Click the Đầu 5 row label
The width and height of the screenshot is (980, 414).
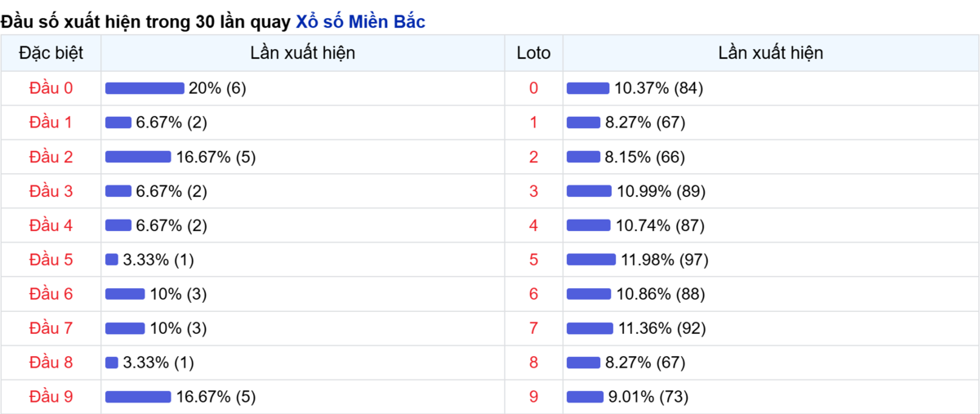coord(51,260)
